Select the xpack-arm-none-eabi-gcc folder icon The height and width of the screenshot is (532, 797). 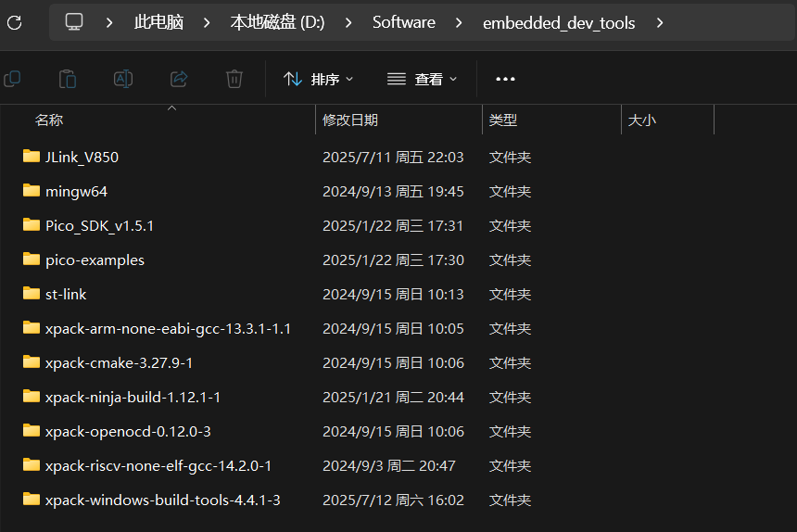[x=32, y=328]
